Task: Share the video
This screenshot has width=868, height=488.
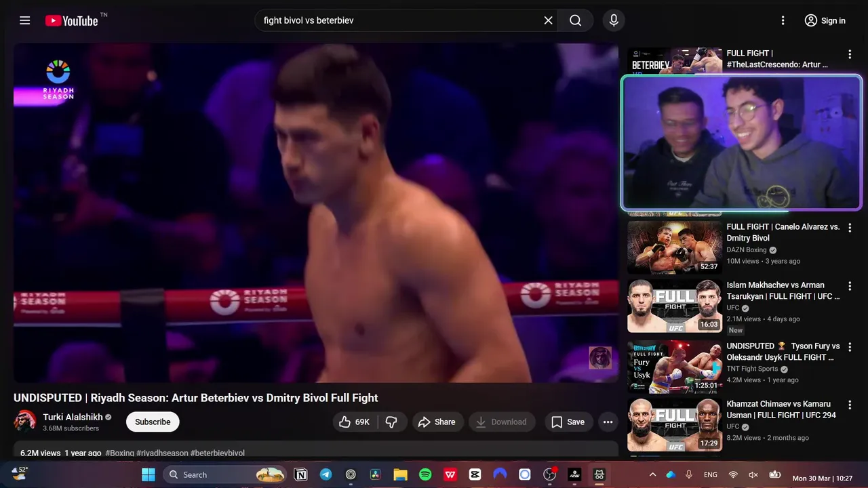Action: coord(437,422)
